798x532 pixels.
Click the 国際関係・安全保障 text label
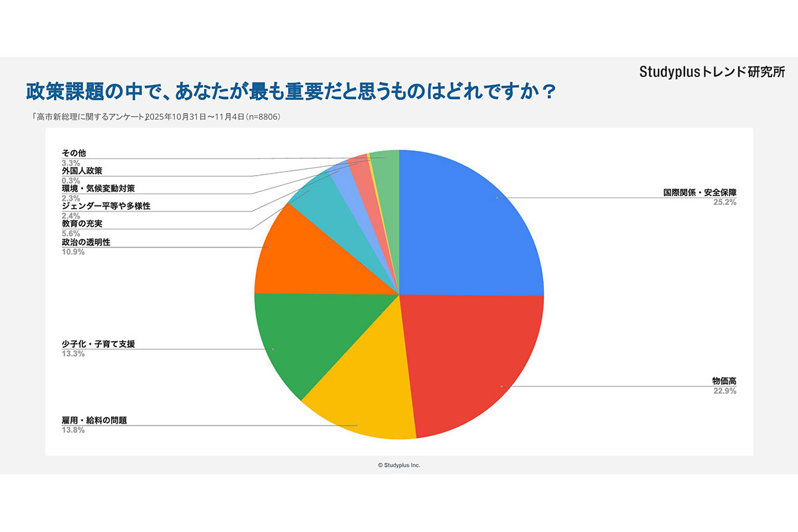point(700,193)
